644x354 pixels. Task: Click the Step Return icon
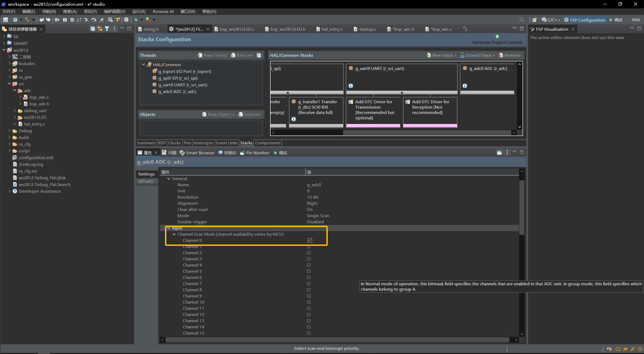pyautogui.click(x=101, y=20)
